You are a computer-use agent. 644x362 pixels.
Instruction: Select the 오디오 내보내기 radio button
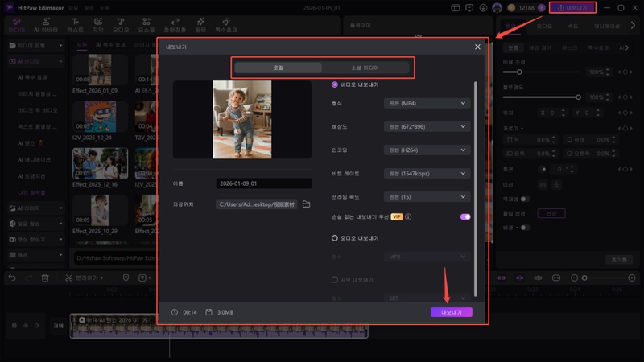coord(335,238)
